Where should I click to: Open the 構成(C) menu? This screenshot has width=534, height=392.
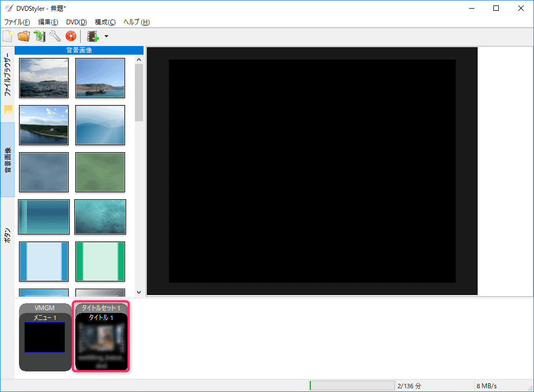105,22
